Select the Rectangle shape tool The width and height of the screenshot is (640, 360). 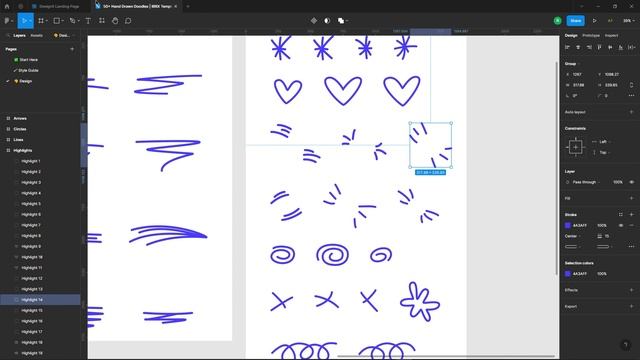click(57, 21)
